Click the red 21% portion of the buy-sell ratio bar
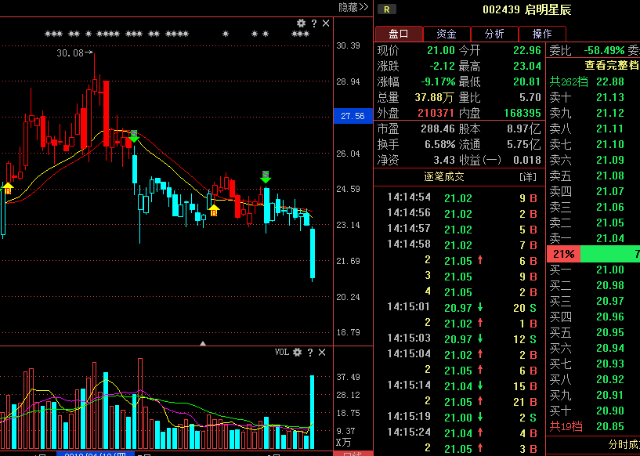Screen dimensions: 640x456 [563, 254]
